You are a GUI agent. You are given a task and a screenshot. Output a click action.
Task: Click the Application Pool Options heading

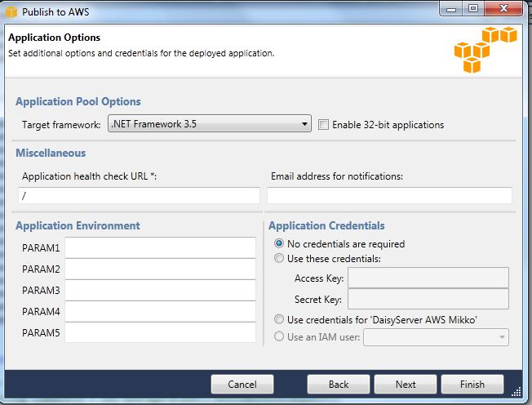78,101
